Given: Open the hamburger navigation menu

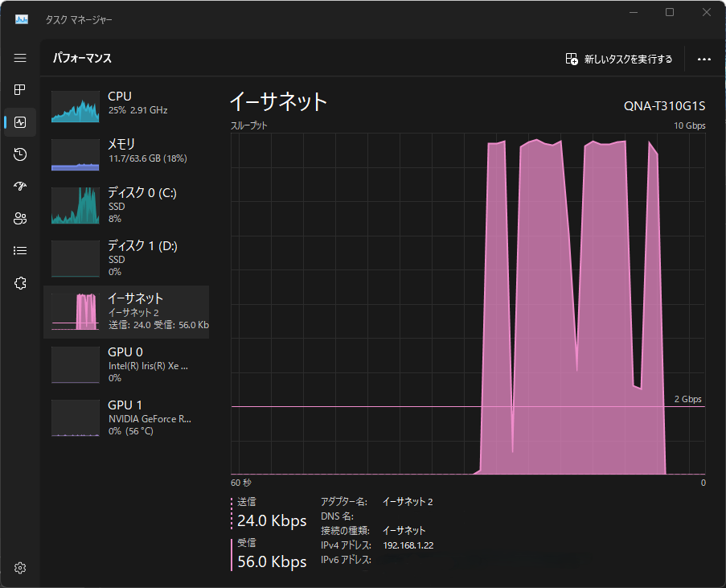Looking at the screenshot, I should click(x=20, y=58).
